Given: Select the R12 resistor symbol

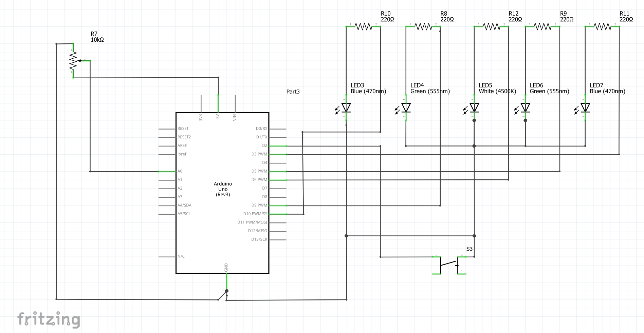Looking at the screenshot, I should point(491,26).
